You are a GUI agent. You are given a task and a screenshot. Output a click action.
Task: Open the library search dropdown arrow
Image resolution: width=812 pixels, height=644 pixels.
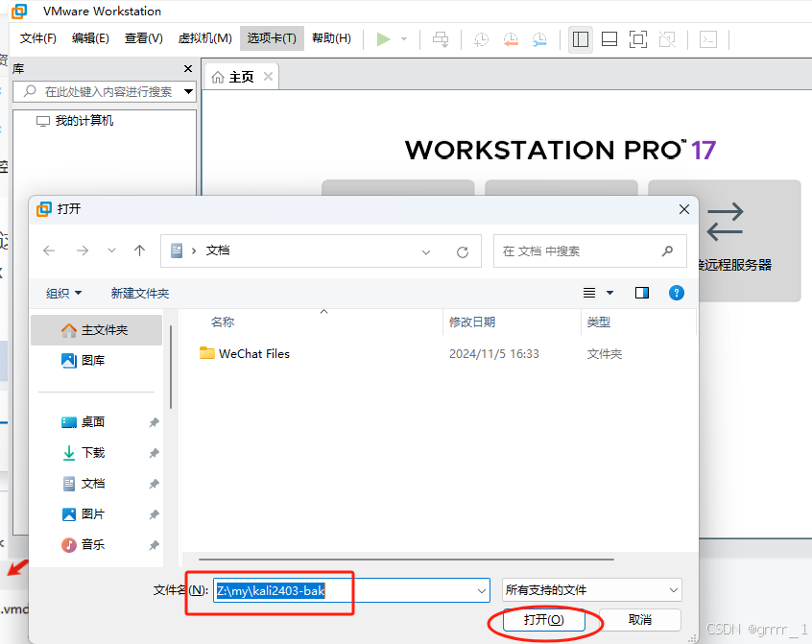[x=188, y=91]
